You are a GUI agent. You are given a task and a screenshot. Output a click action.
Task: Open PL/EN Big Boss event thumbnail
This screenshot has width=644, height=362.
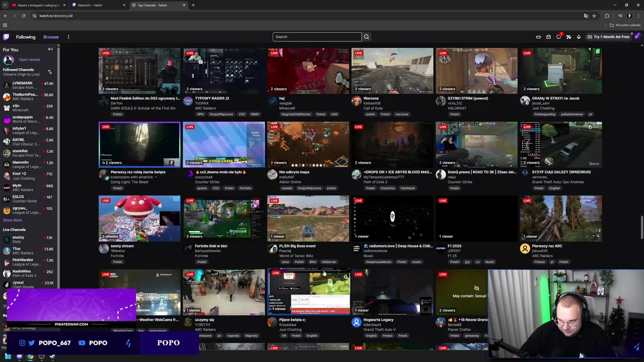(x=308, y=219)
